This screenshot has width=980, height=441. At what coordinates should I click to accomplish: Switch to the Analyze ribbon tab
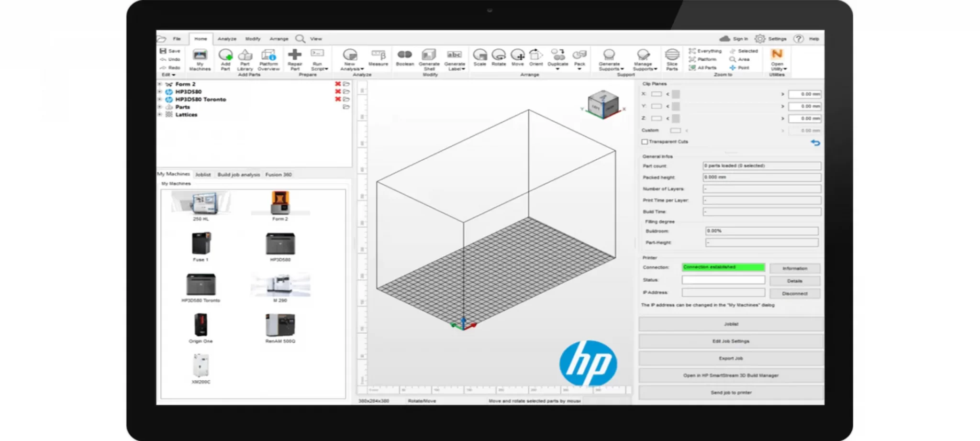(x=227, y=39)
